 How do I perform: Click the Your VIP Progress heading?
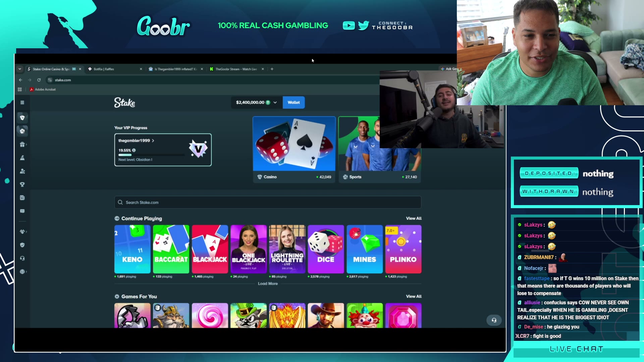click(x=131, y=128)
